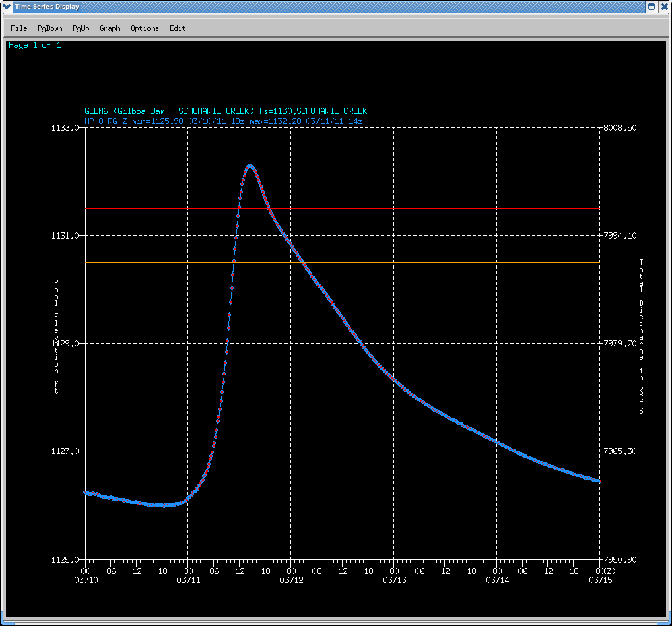
Task: Click the HP 0 RG Z min/max line
Action: [224, 121]
